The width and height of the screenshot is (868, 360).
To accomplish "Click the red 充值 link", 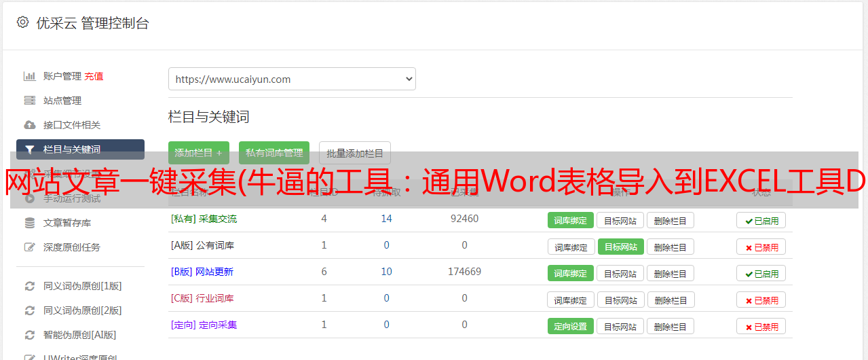I will [x=94, y=76].
